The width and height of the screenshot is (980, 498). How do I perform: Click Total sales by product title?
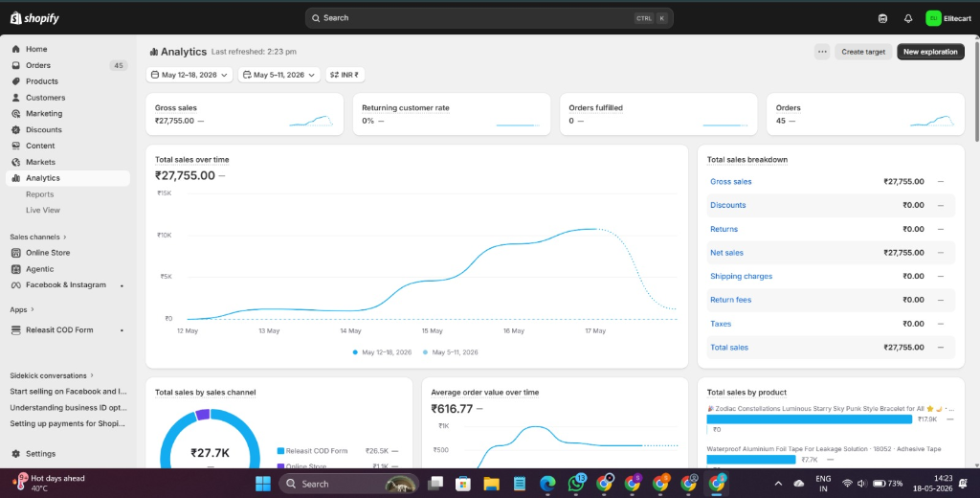pos(746,393)
